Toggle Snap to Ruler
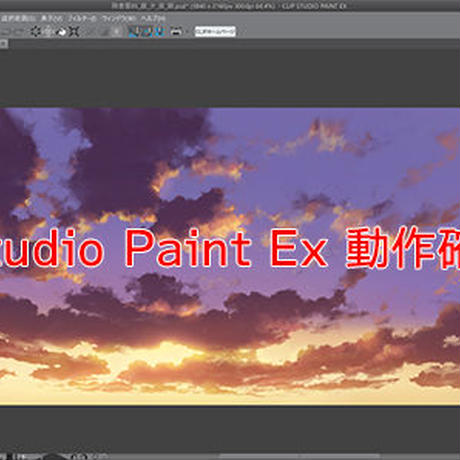The width and height of the screenshot is (460, 460). tap(134, 32)
